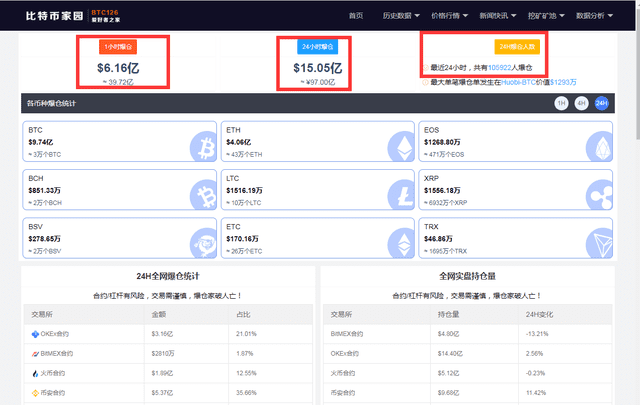Open the ETC $170.16万 card

[x=318, y=238]
